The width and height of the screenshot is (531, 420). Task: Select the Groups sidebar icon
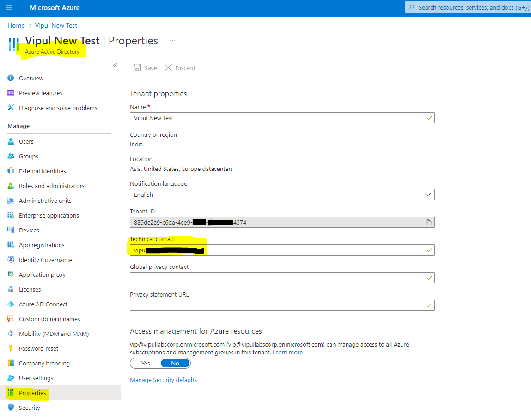(11, 156)
